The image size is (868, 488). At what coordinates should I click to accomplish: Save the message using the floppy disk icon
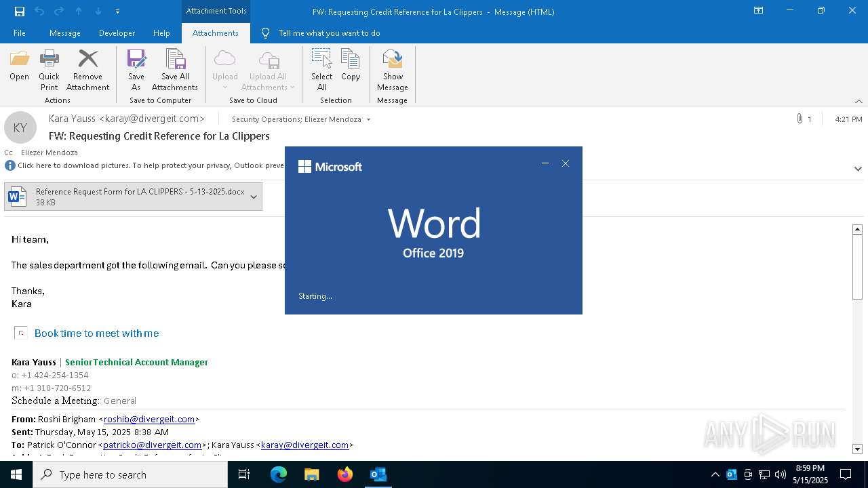[x=19, y=12]
